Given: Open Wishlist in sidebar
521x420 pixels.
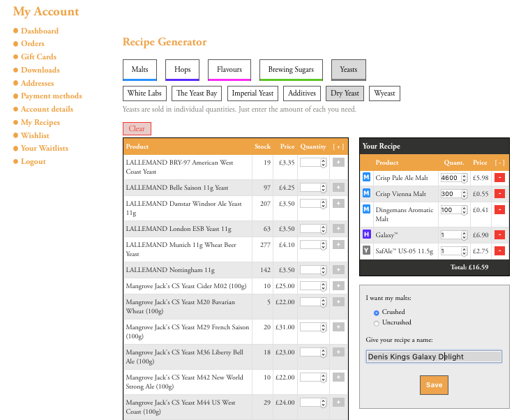Looking at the screenshot, I should click(35, 135).
